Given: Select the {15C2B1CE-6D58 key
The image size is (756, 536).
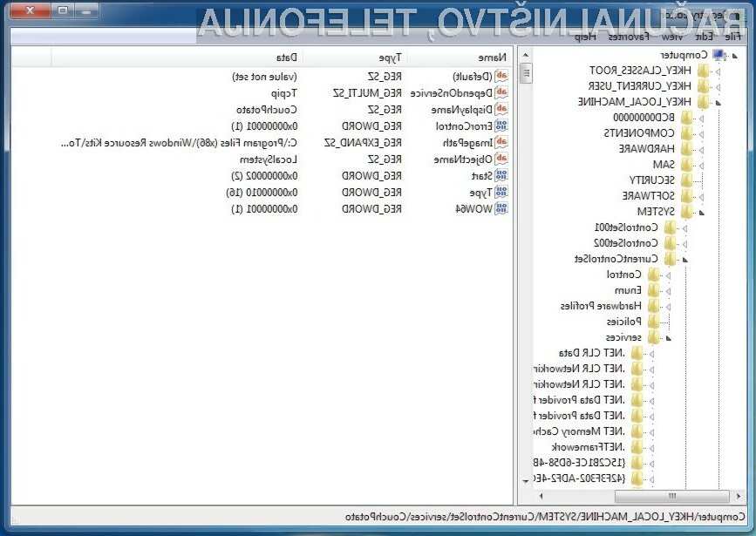Looking at the screenshot, I should pos(579,463).
